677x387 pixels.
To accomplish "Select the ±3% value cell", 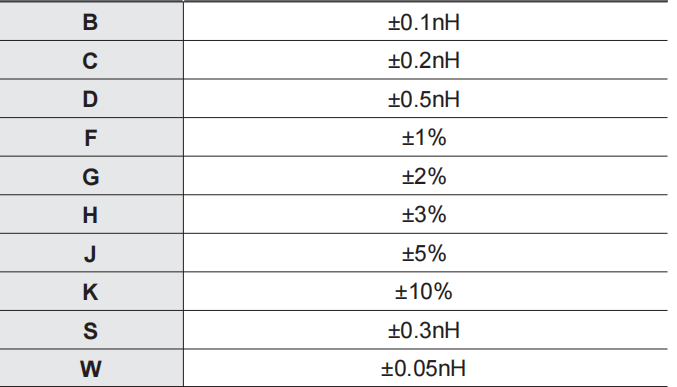I will click(x=425, y=214).
